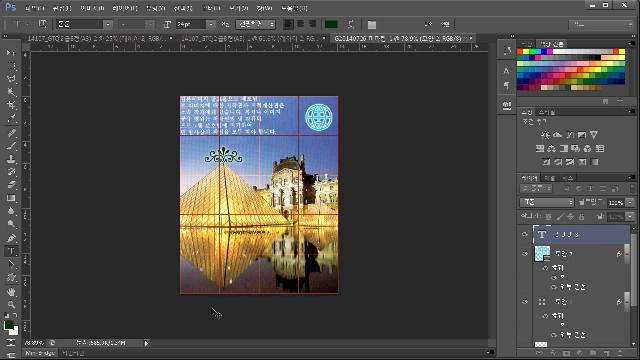Toggle text orientation in options bar
The width and height of the screenshot is (640, 360).
pyautogui.click(x=42, y=24)
